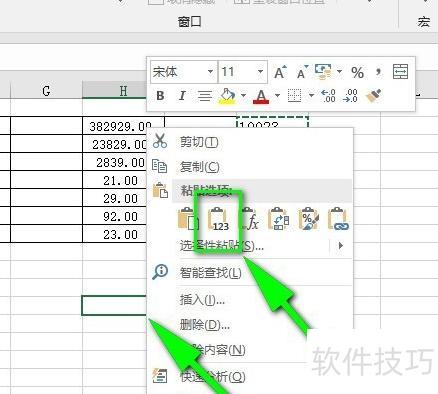Image resolution: width=438 pixels, height=394 pixels.
Task: Select cell containing 21.00
Action: tap(115, 180)
